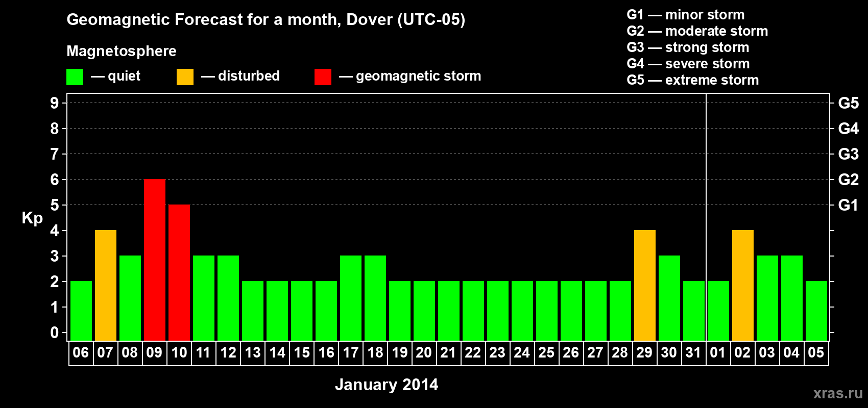Viewport: 868px width, 408px height.
Task: Click the date label 25
Action: click(x=546, y=352)
